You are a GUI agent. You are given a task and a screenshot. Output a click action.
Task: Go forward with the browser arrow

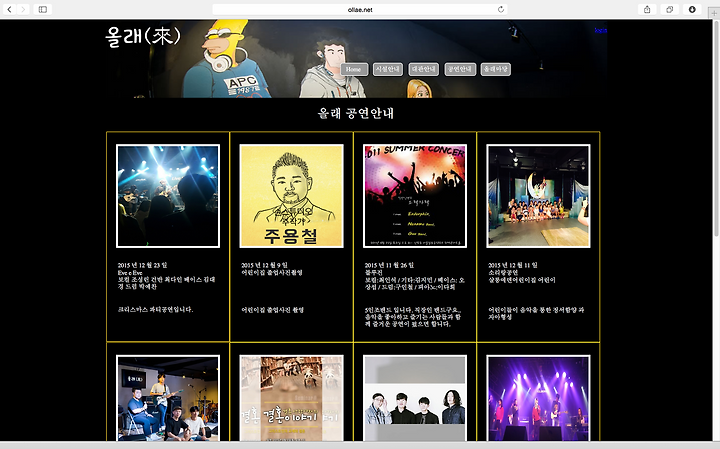pyautogui.click(x=23, y=9)
